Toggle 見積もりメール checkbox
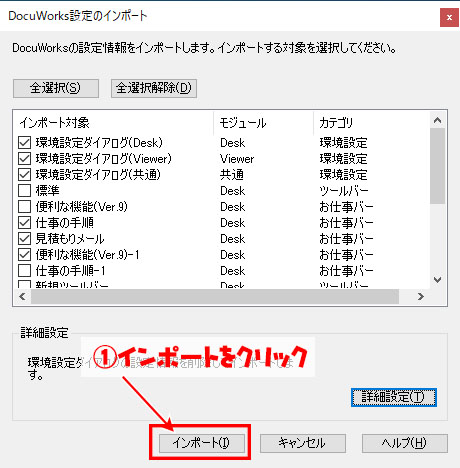This screenshot has width=460, height=468. coord(24,239)
